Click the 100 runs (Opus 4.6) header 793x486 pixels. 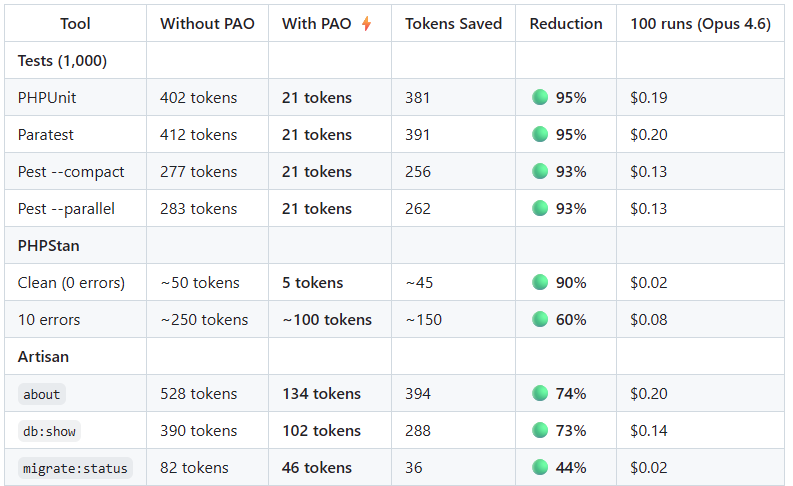pyautogui.click(x=700, y=24)
